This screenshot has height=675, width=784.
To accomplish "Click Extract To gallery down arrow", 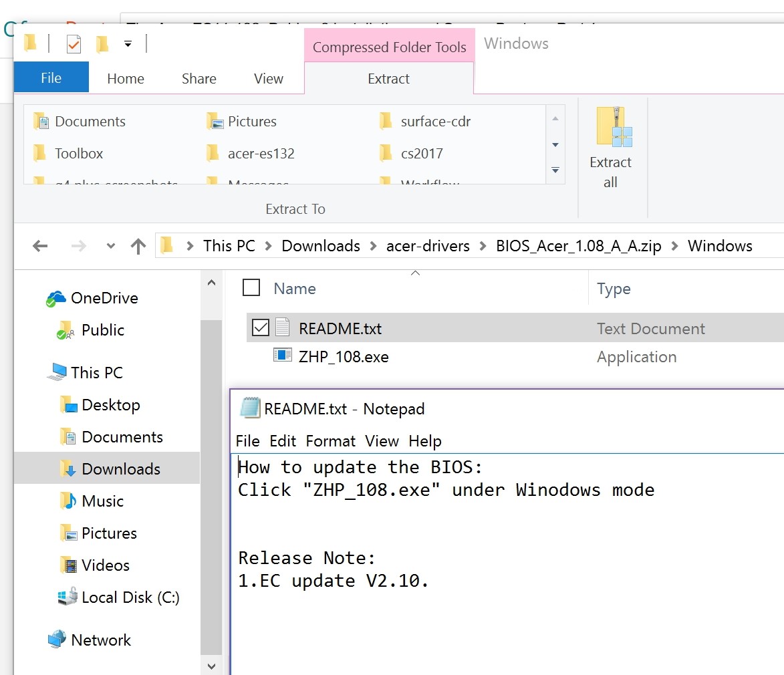I will (555, 145).
